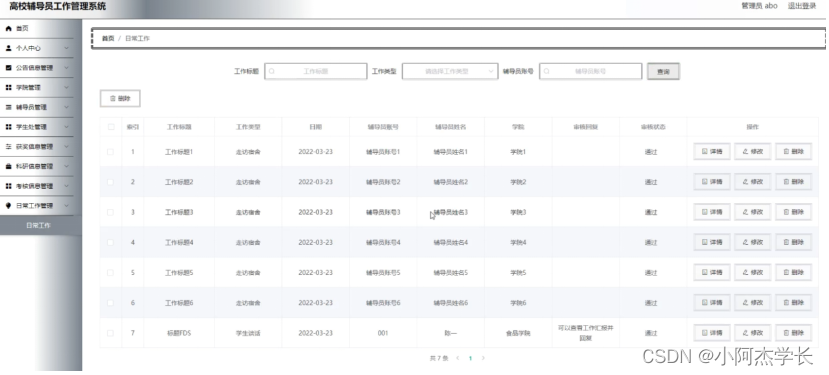Expand 个人中心 with its chevron
Image resolution: width=829 pixels, height=375 pixels.
tap(67, 48)
